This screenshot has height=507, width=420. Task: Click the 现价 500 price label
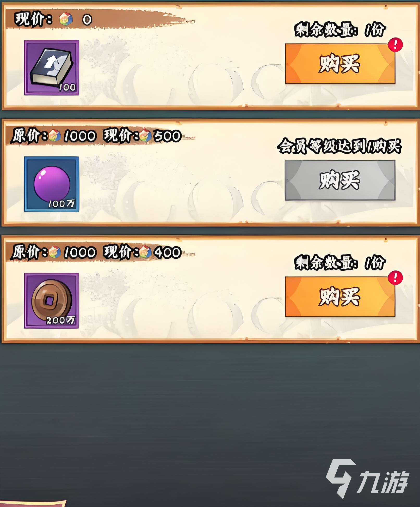(x=143, y=136)
